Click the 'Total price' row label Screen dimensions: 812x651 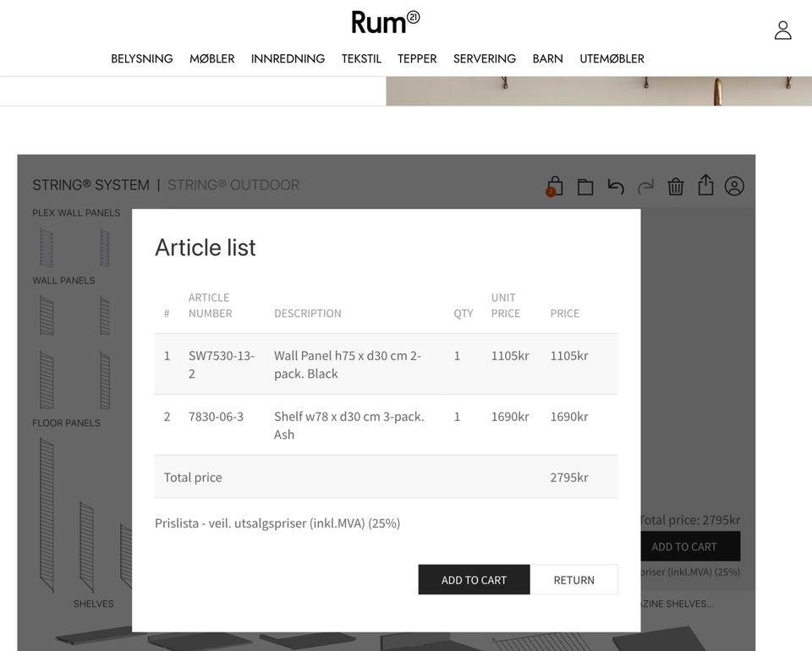[193, 477]
